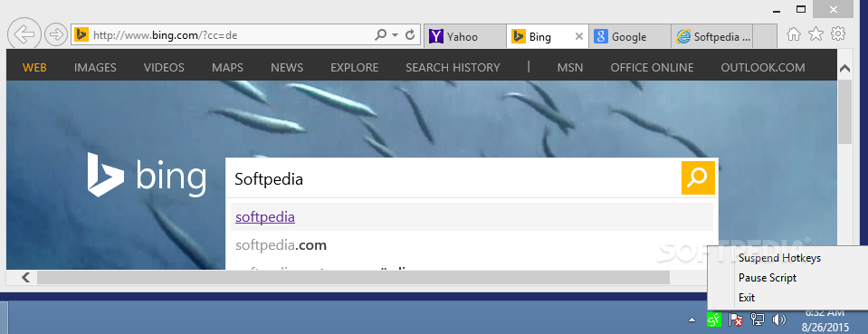This screenshot has height=334, width=868.
Task: Switch to the Google tab
Action: (x=630, y=36)
